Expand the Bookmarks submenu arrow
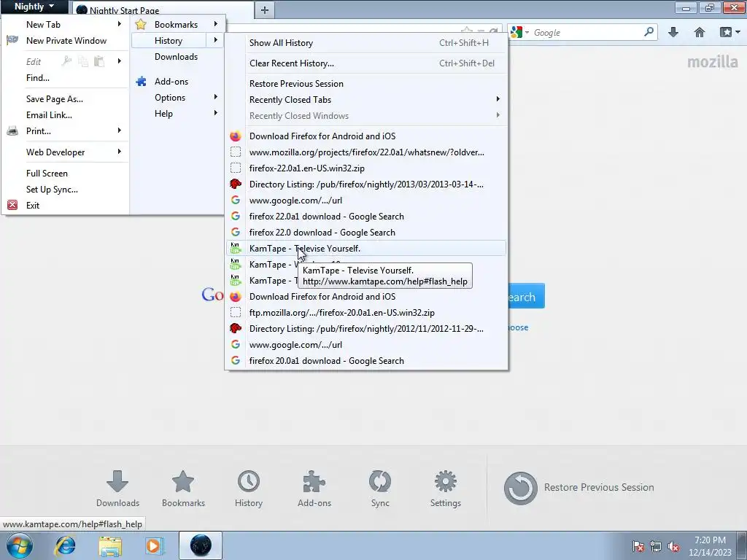The height and width of the screenshot is (560, 747). (x=215, y=24)
